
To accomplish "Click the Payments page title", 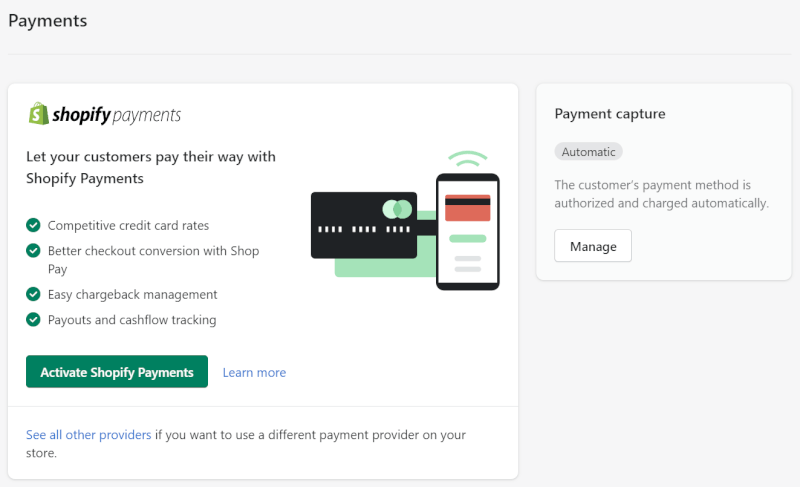I will point(47,21).
